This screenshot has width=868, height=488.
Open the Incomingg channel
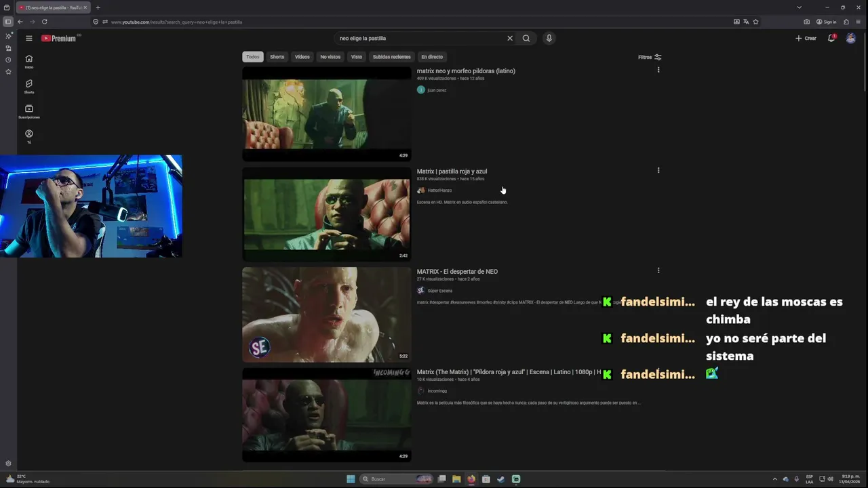437,391
